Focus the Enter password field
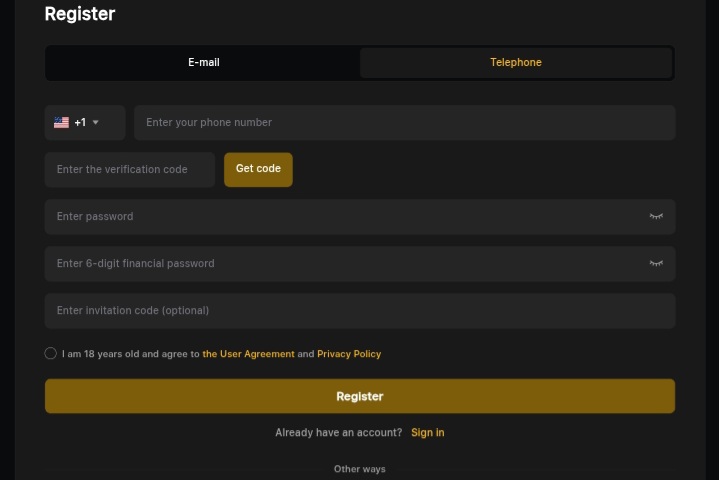Screen dimensions: 719x480 tap(340, 216)
